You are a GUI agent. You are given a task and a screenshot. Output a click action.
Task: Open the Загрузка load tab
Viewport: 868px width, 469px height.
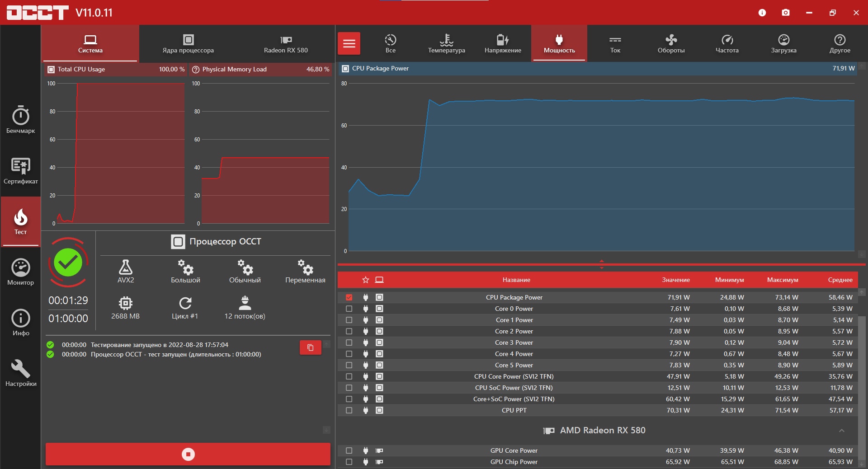point(784,43)
